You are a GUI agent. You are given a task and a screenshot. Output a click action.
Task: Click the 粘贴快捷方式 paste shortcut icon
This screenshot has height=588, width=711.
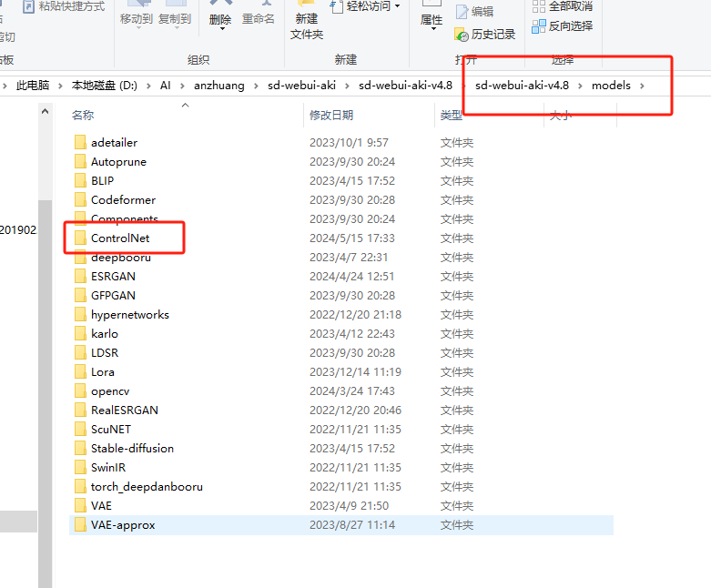click(x=29, y=6)
